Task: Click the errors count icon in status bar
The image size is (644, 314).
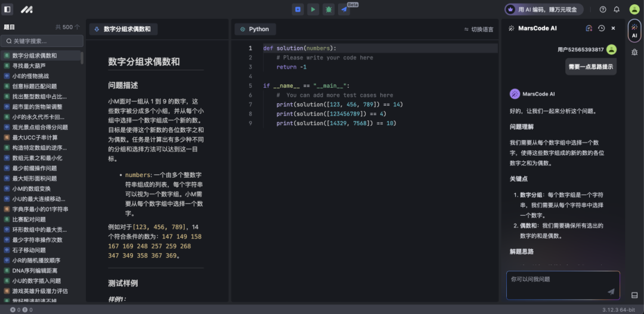Action: click(13, 310)
